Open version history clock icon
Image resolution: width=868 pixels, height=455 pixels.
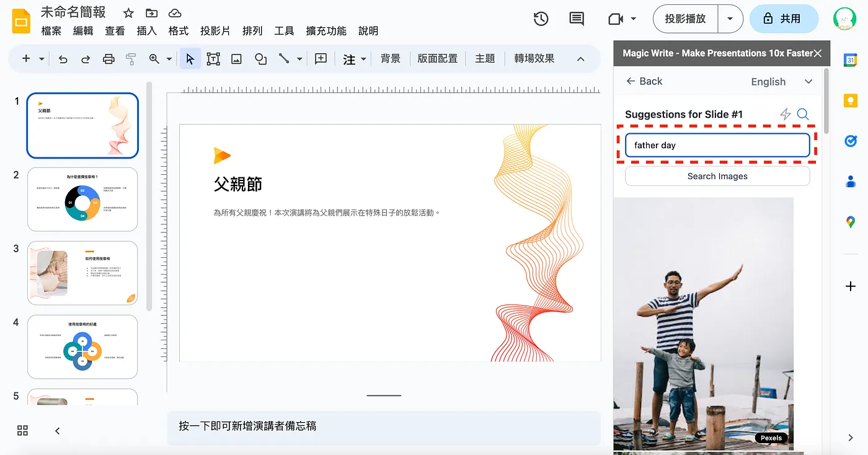541,19
